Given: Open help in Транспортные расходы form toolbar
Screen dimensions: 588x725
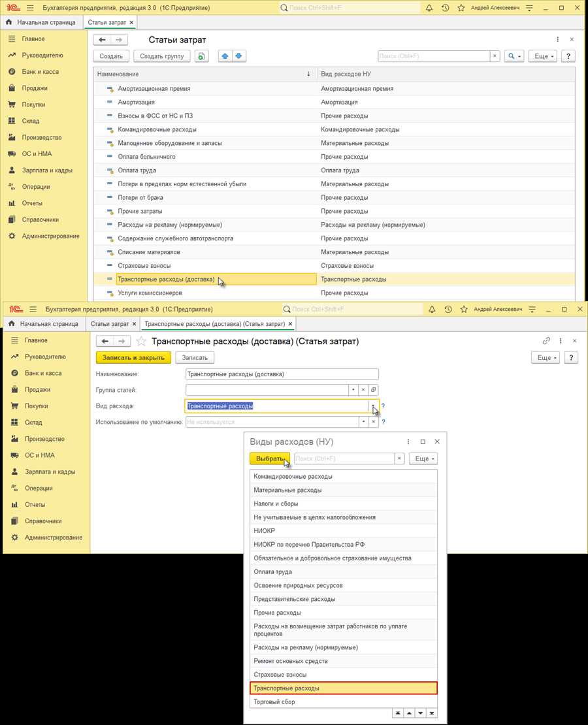Looking at the screenshot, I should point(571,357).
